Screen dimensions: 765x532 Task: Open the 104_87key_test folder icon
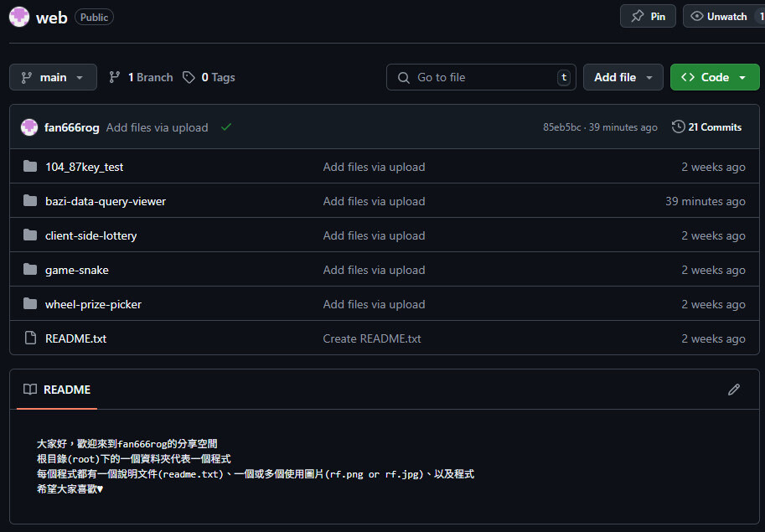pyautogui.click(x=30, y=166)
